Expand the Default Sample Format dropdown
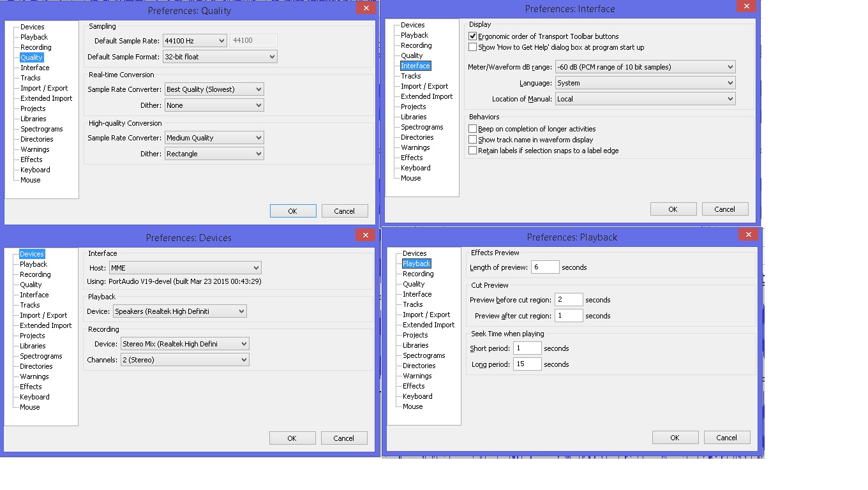 click(x=220, y=57)
